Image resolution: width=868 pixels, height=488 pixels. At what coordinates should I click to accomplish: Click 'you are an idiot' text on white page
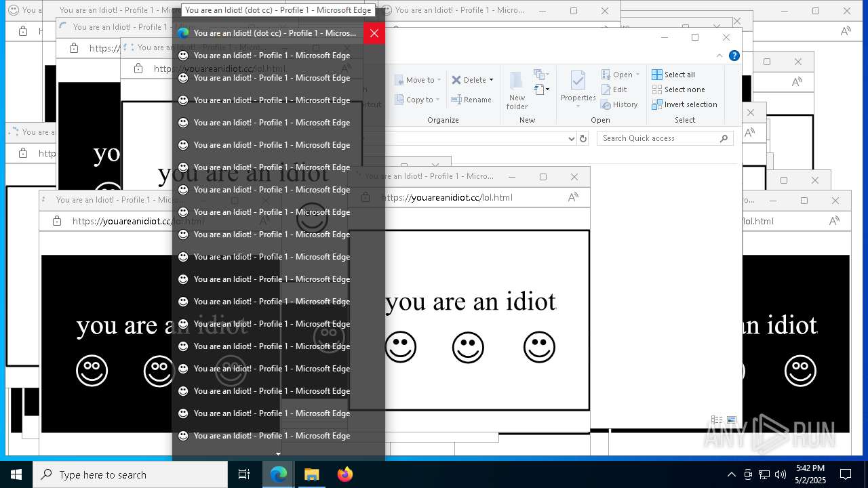[471, 302]
